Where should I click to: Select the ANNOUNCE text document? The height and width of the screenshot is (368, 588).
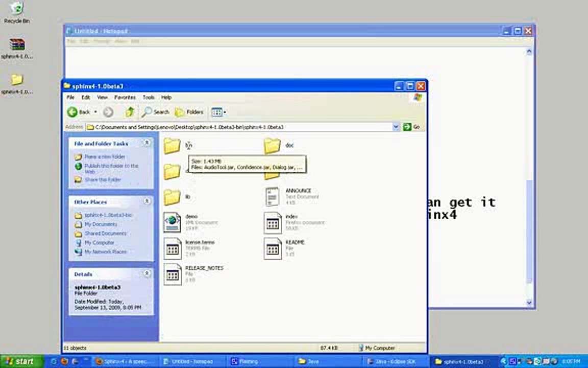pos(272,197)
